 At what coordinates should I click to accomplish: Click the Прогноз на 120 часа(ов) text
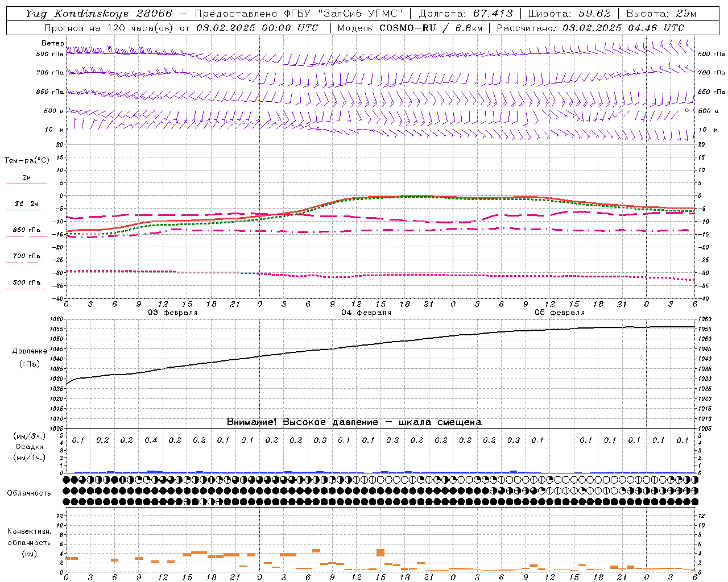pyautogui.click(x=109, y=28)
